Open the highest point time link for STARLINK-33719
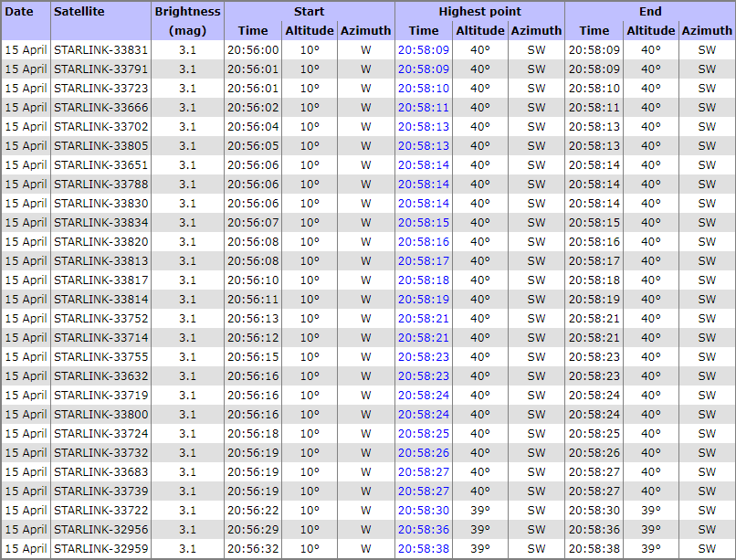Viewport: 736px width, 560px height. [x=424, y=396]
